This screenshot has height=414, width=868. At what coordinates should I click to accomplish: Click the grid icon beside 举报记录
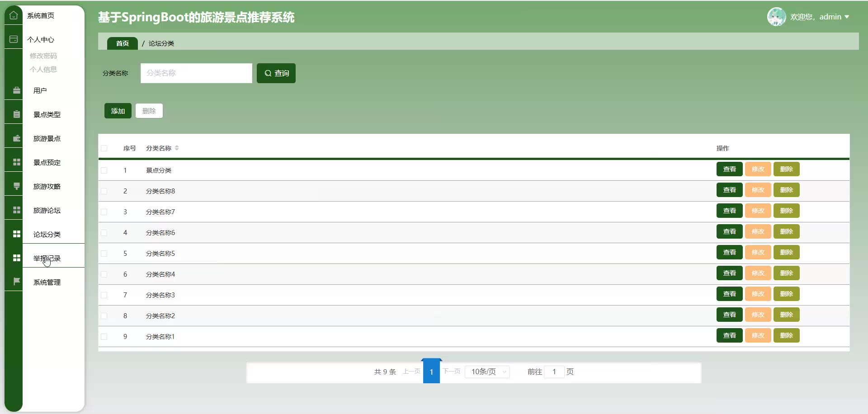pyautogui.click(x=17, y=258)
